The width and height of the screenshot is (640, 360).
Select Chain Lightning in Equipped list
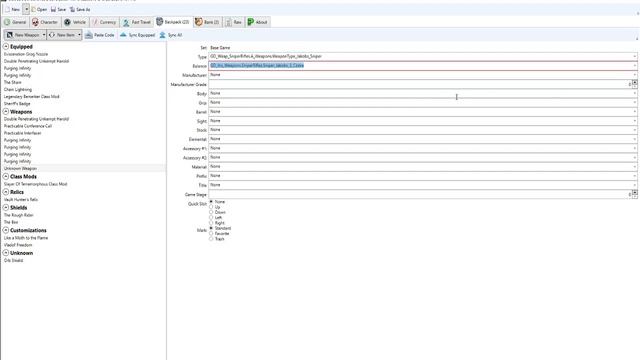18,89
